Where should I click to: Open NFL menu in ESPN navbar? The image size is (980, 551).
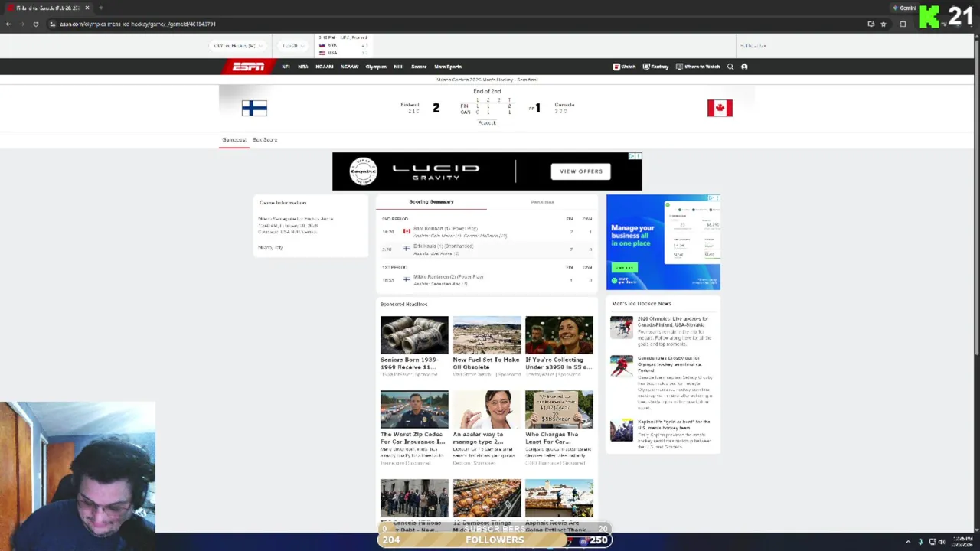tap(286, 67)
